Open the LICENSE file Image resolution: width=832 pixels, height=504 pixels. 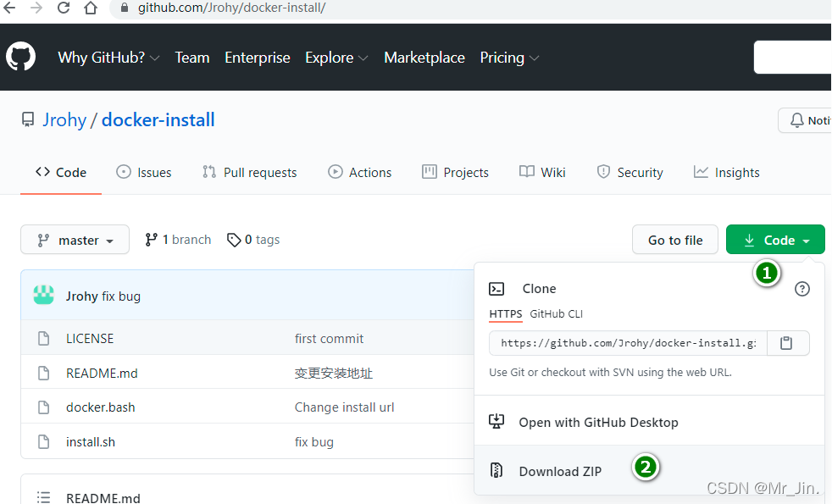click(90, 339)
